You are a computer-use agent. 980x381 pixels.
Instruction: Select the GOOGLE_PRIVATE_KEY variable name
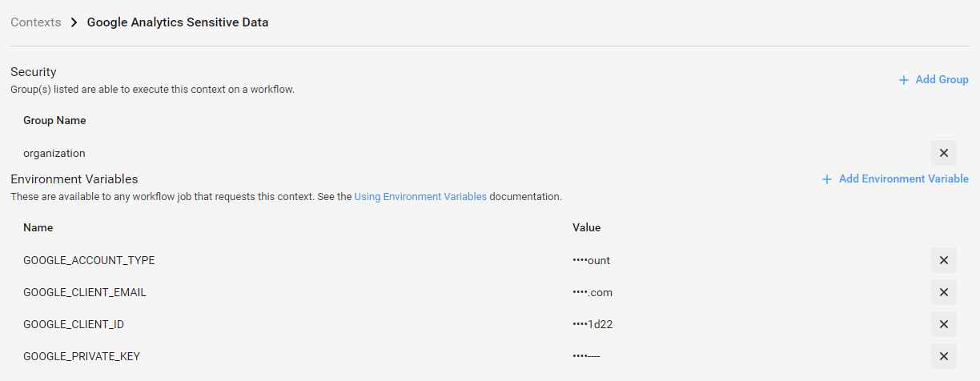(x=82, y=356)
